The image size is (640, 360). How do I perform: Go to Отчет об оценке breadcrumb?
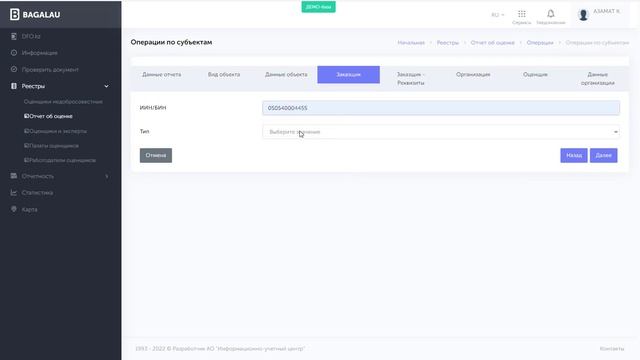[x=492, y=43]
